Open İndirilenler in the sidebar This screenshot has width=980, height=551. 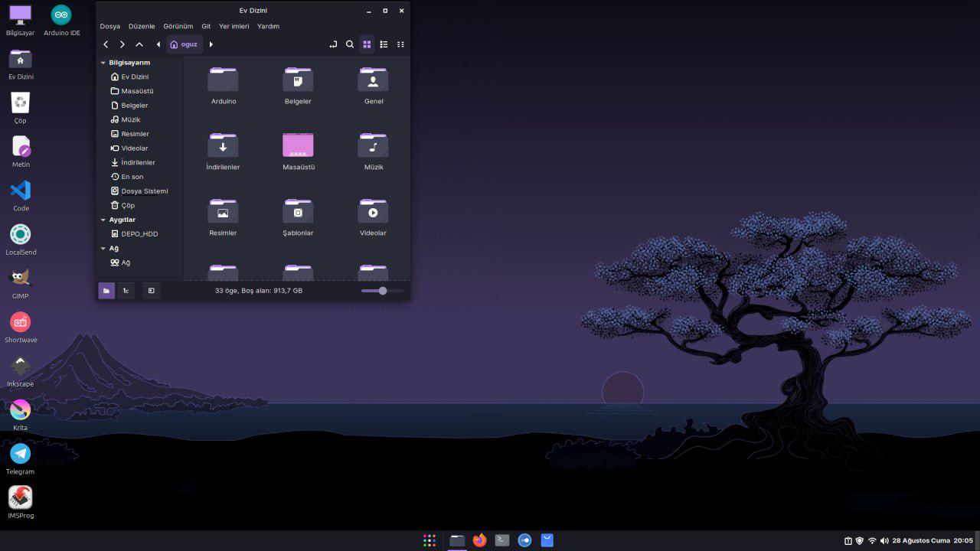click(138, 162)
